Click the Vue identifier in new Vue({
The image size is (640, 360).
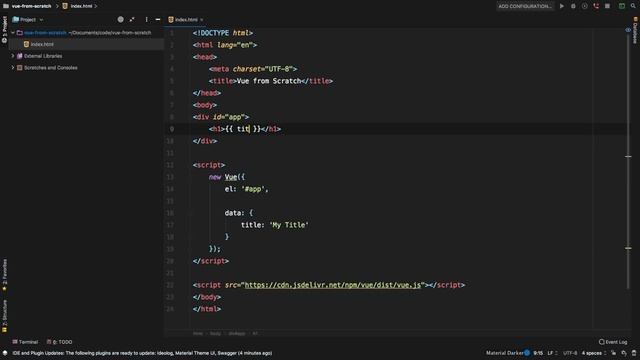click(x=231, y=177)
